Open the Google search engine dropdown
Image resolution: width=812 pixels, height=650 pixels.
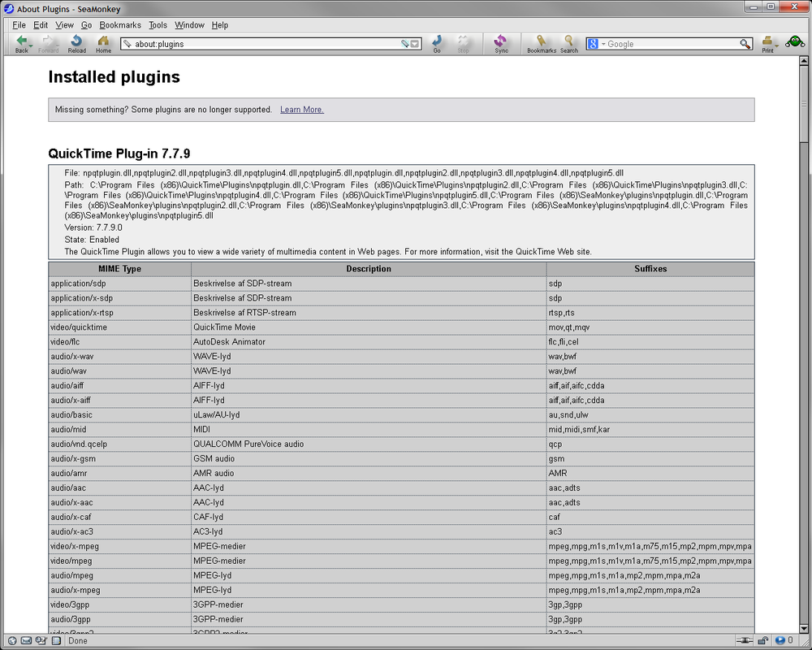point(603,44)
